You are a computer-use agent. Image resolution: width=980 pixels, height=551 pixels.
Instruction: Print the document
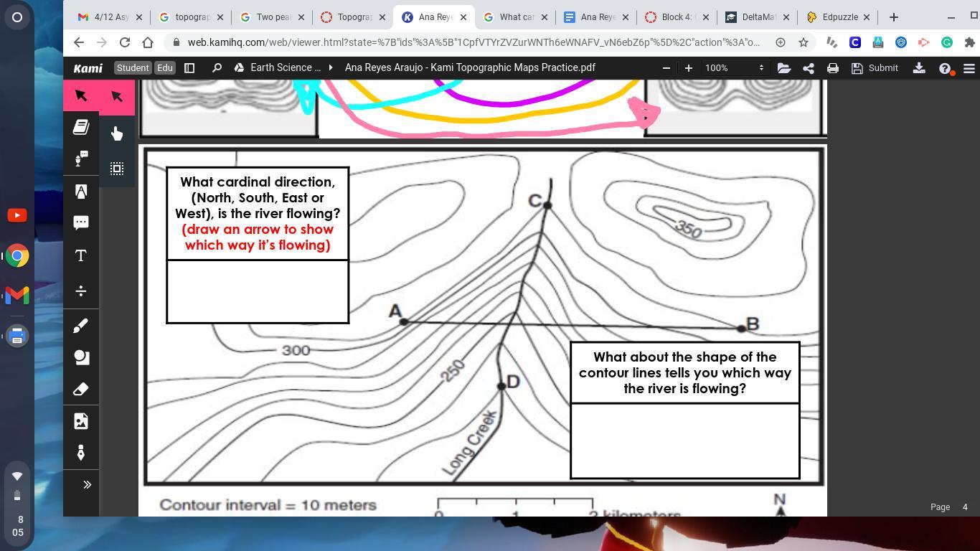pyautogui.click(x=833, y=68)
